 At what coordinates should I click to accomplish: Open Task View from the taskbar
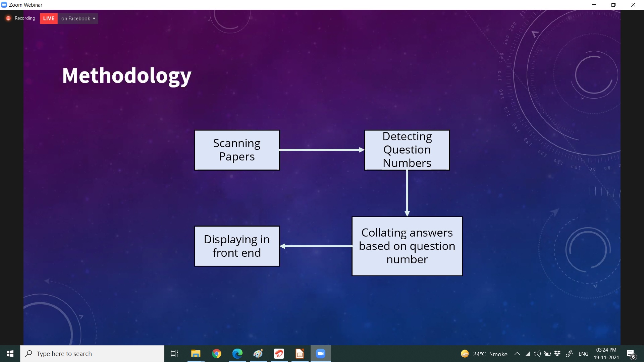click(174, 354)
